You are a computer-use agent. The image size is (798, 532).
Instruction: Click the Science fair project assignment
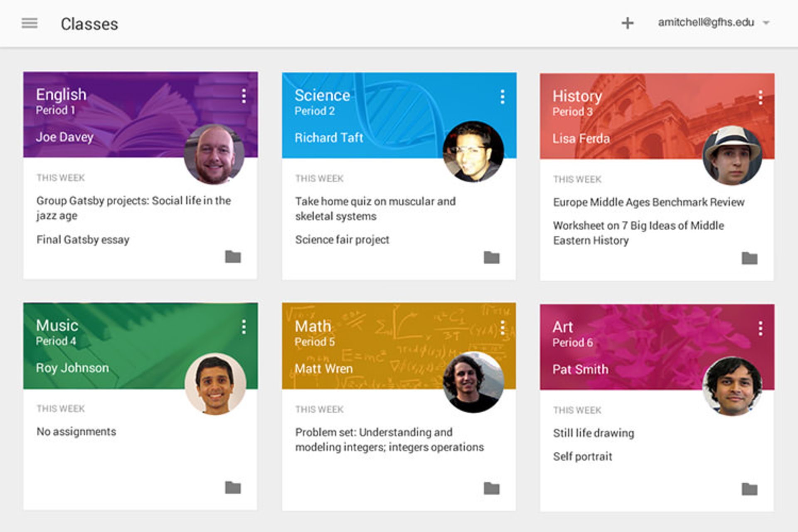click(x=342, y=239)
